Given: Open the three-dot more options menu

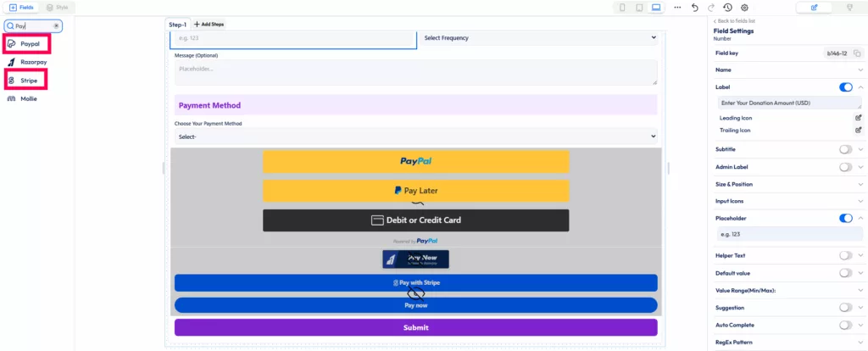Looking at the screenshot, I should click(677, 8).
